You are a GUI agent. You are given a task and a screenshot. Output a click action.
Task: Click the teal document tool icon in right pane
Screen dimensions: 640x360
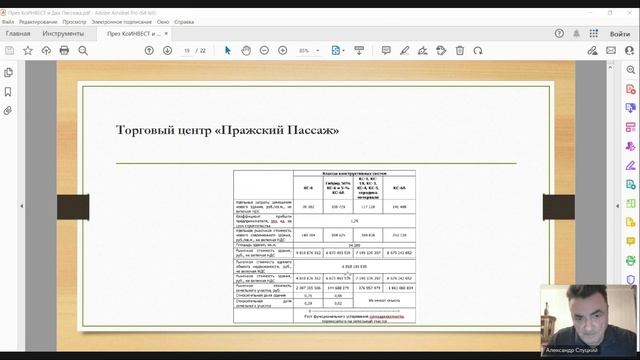pos(631,184)
